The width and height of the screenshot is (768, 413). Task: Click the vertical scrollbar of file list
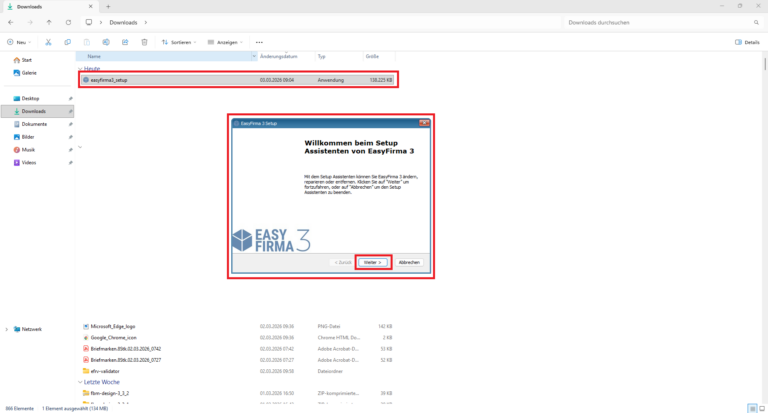click(765, 64)
